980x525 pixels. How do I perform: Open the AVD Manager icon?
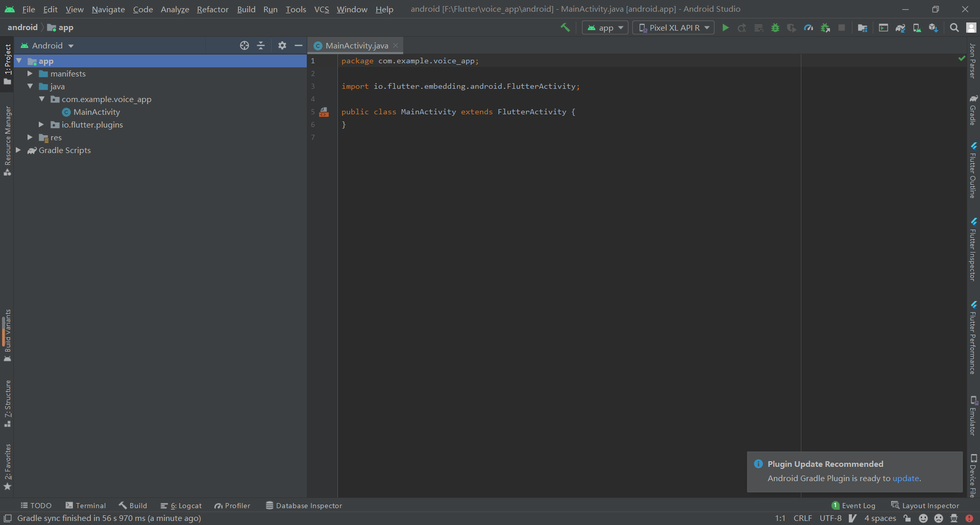[917, 28]
